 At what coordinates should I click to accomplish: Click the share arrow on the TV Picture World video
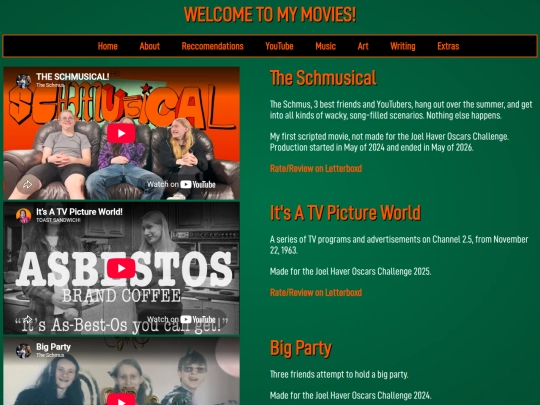[x=28, y=320]
